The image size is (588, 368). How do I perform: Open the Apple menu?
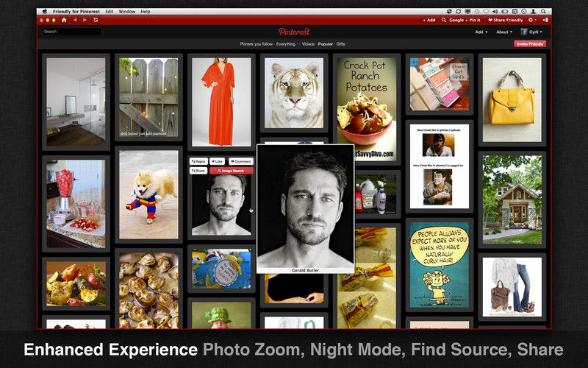click(x=45, y=12)
